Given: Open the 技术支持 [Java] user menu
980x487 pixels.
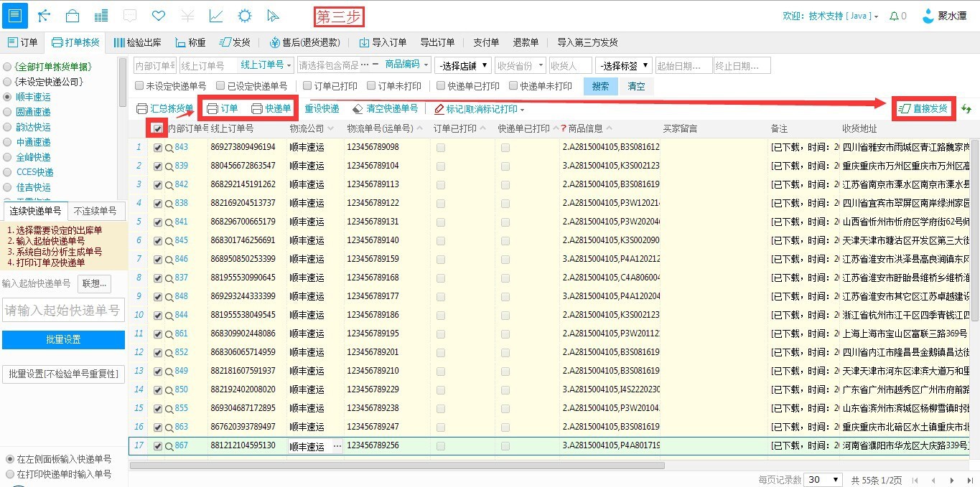Looking at the screenshot, I should click(x=844, y=16).
